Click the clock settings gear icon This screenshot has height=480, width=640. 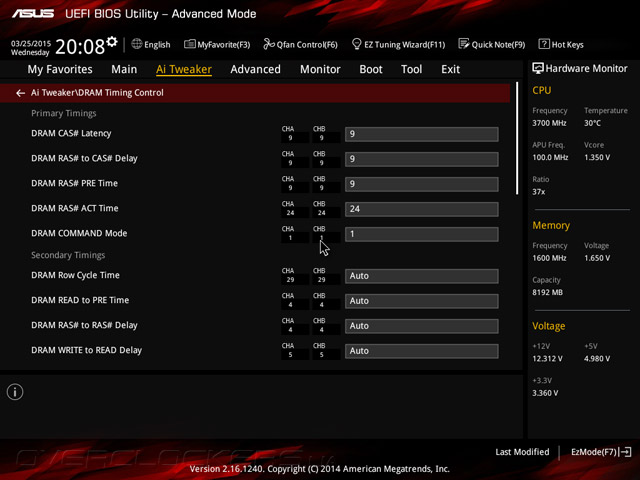click(x=112, y=42)
